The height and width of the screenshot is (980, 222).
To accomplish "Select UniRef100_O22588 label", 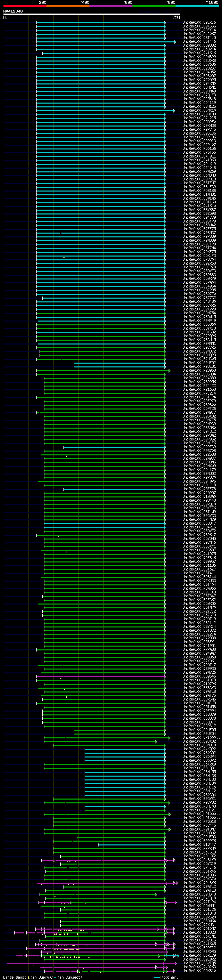I will [x=199, y=455].
